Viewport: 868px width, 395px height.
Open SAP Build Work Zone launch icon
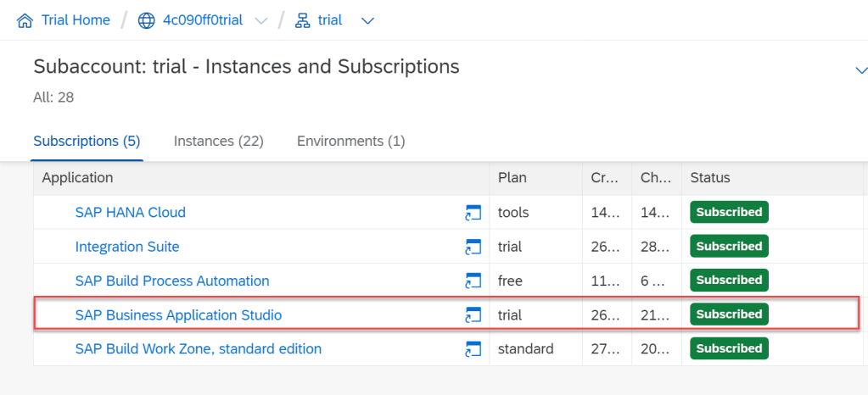tap(473, 349)
